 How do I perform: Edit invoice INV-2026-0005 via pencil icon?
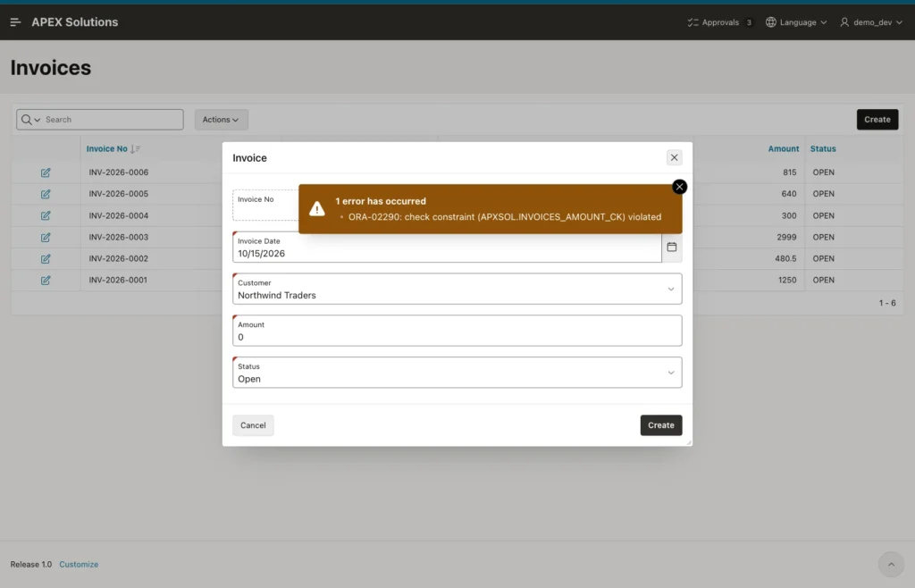click(46, 194)
